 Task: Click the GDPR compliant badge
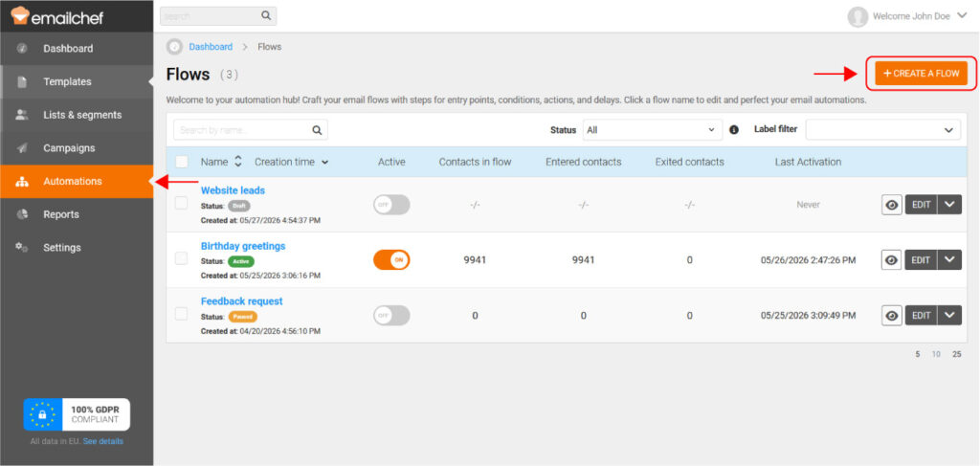click(x=77, y=414)
